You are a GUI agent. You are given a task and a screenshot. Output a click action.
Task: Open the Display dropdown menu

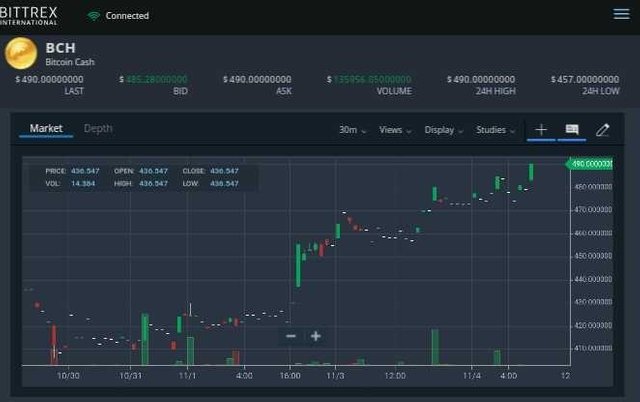pyautogui.click(x=444, y=130)
